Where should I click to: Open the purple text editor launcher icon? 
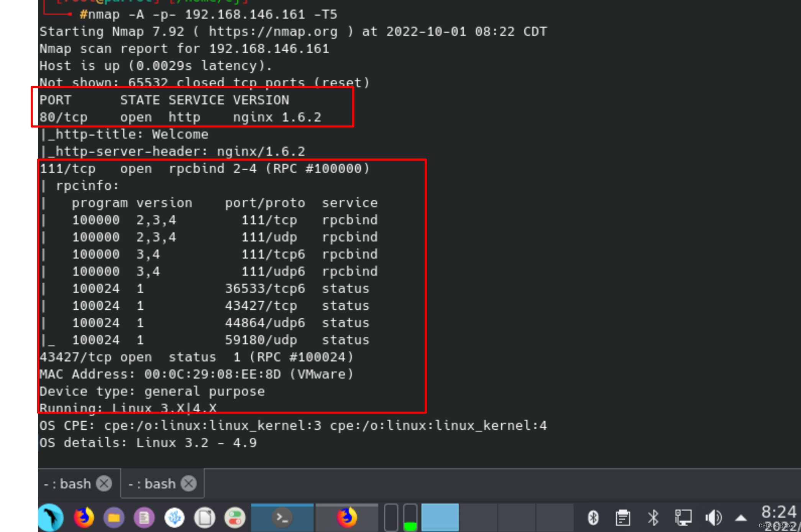pos(144,518)
